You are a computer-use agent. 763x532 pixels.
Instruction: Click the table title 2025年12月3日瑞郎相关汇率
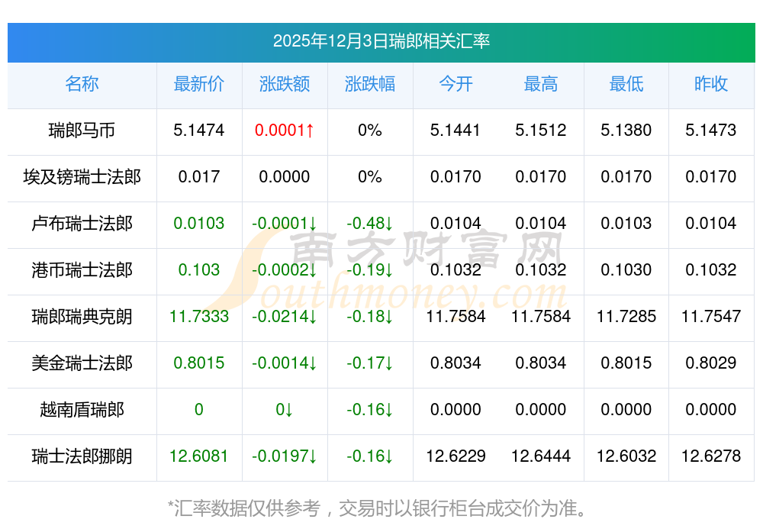tap(381, 41)
